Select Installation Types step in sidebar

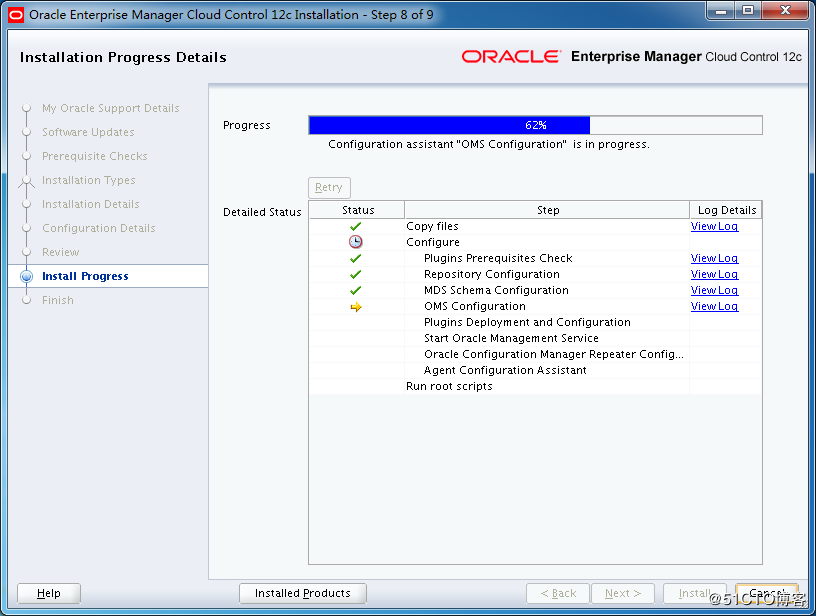tap(88, 180)
